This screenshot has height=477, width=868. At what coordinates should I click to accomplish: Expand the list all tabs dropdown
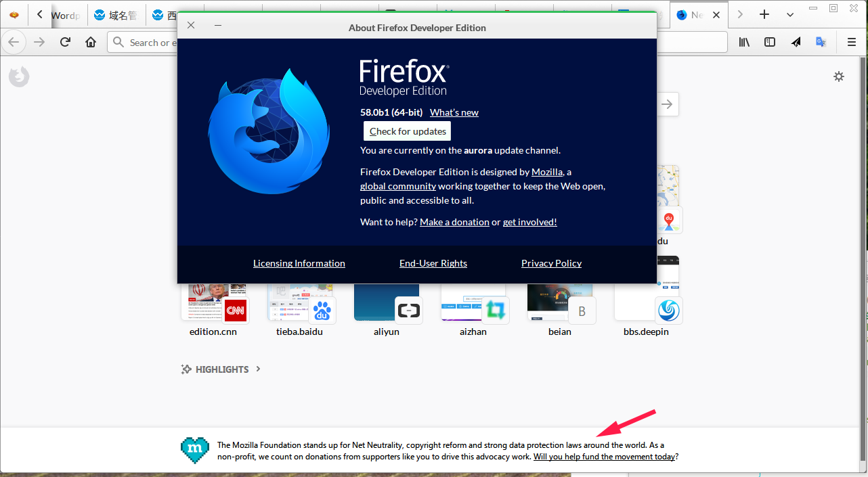tap(790, 14)
